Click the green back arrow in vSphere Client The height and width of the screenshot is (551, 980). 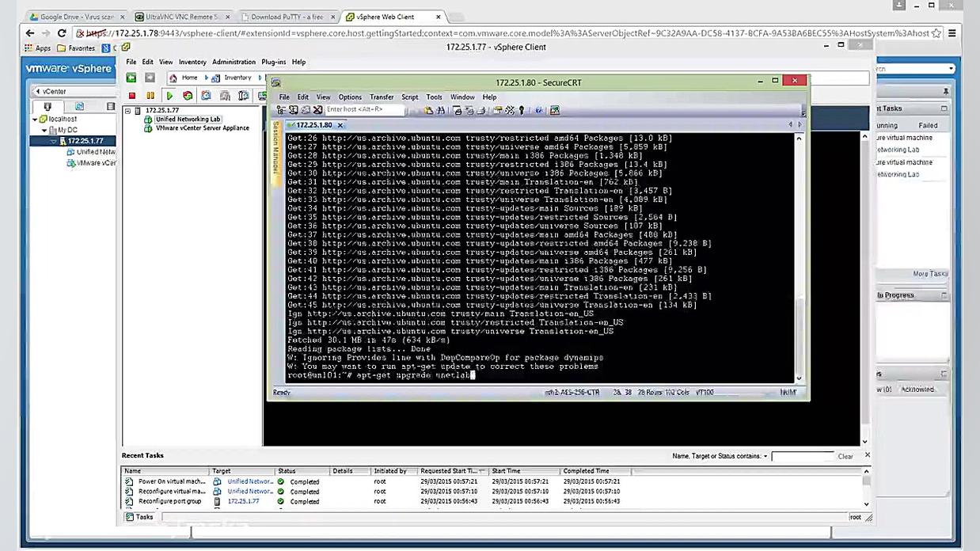[131, 78]
